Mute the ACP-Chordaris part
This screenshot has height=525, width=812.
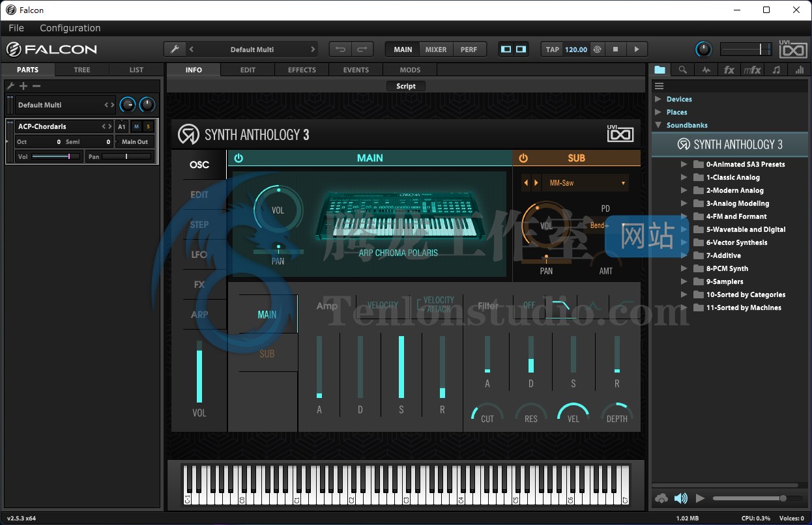[x=136, y=126]
